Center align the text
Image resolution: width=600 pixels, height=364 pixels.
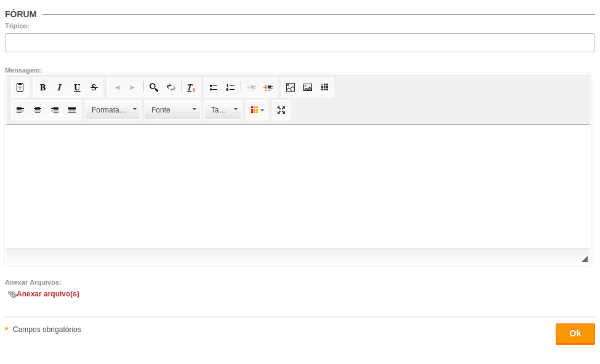(38, 110)
